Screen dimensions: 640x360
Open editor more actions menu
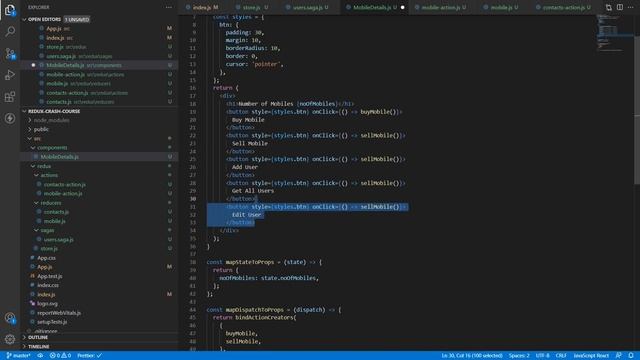click(631, 7)
